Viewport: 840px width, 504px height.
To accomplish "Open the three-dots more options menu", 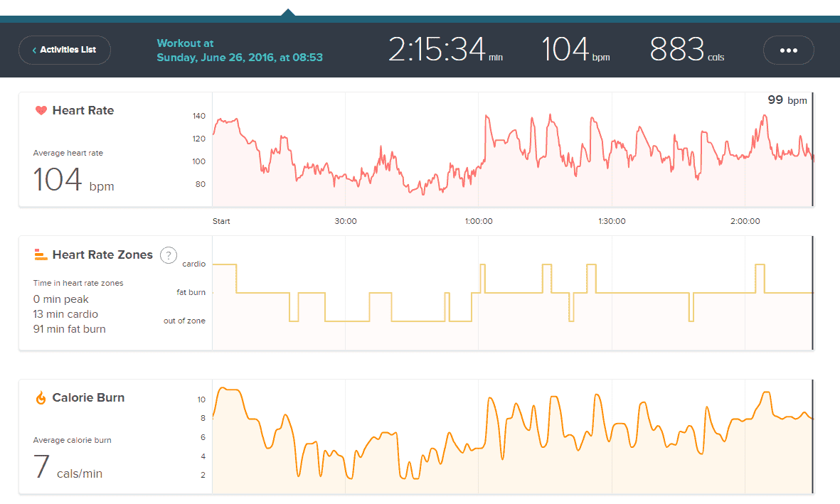I will click(788, 50).
